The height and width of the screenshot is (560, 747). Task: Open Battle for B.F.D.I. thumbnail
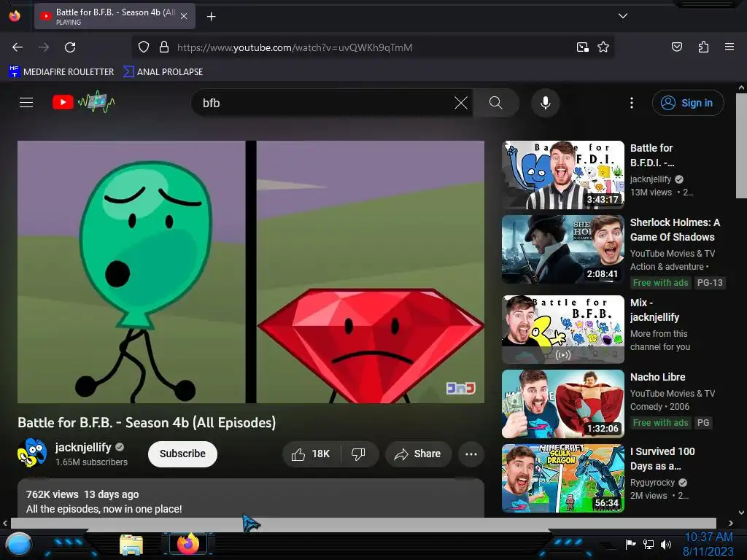click(x=562, y=175)
